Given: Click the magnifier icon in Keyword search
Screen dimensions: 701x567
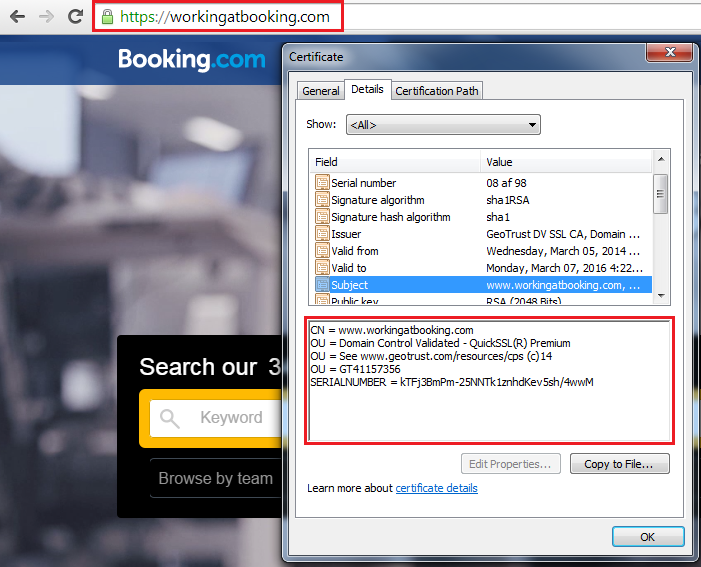Looking at the screenshot, I should (169, 419).
